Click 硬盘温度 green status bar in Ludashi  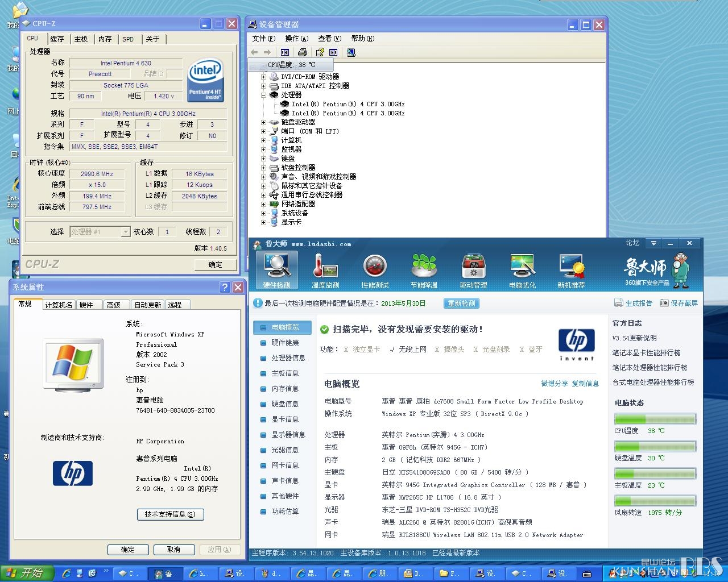click(x=655, y=447)
